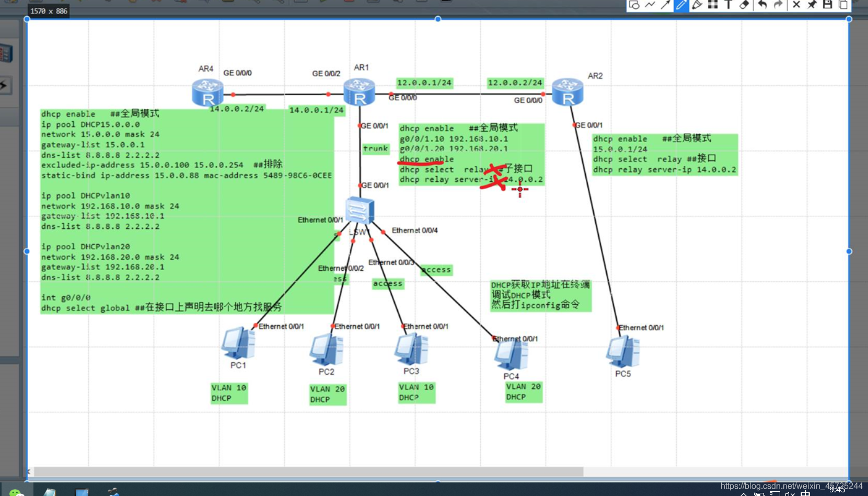
Task: Select the rectangle and ellipse shape tool
Action: (634, 5)
